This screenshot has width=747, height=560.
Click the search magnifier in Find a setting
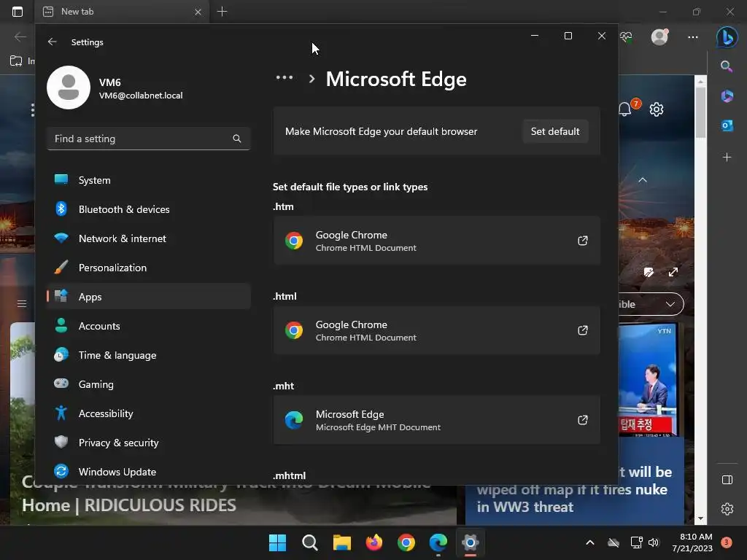pos(237,139)
